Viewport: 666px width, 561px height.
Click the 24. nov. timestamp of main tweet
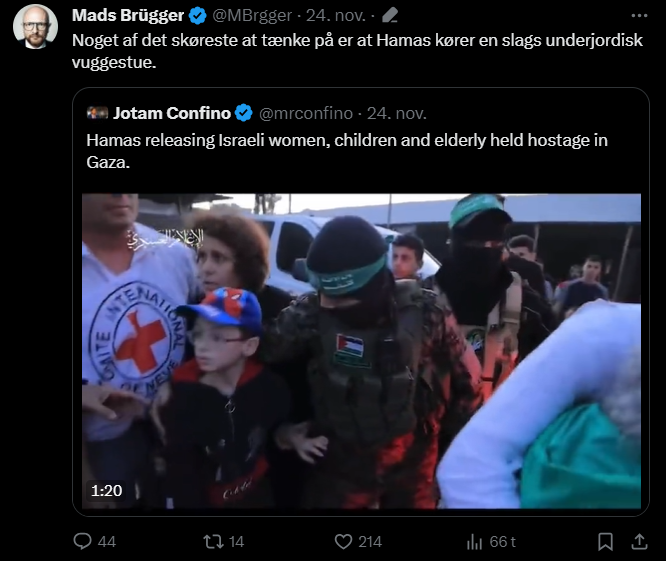pos(336,16)
